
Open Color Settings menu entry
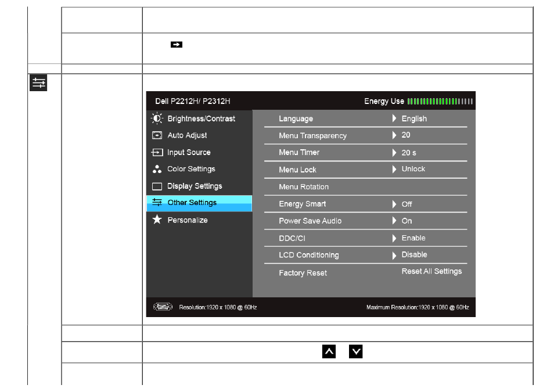click(200, 169)
